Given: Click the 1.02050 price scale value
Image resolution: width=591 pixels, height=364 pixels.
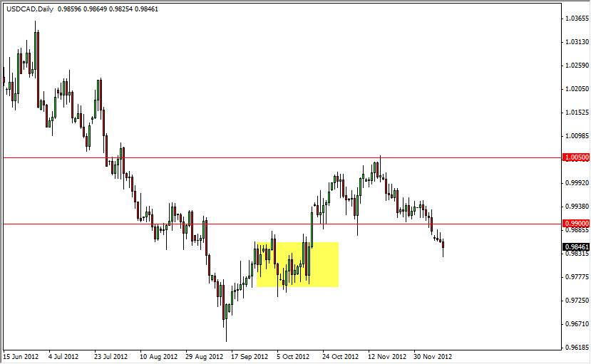Looking at the screenshot, I should 577,89.
